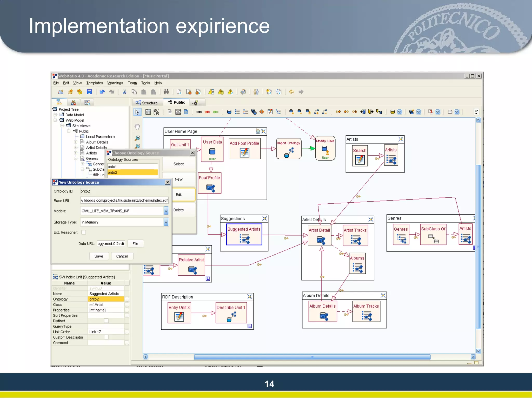Image resolution: width=532 pixels, height=399 pixels.
Task: Click the yellow back arrow icon
Action: pyautogui.click(x=291, y=92)
